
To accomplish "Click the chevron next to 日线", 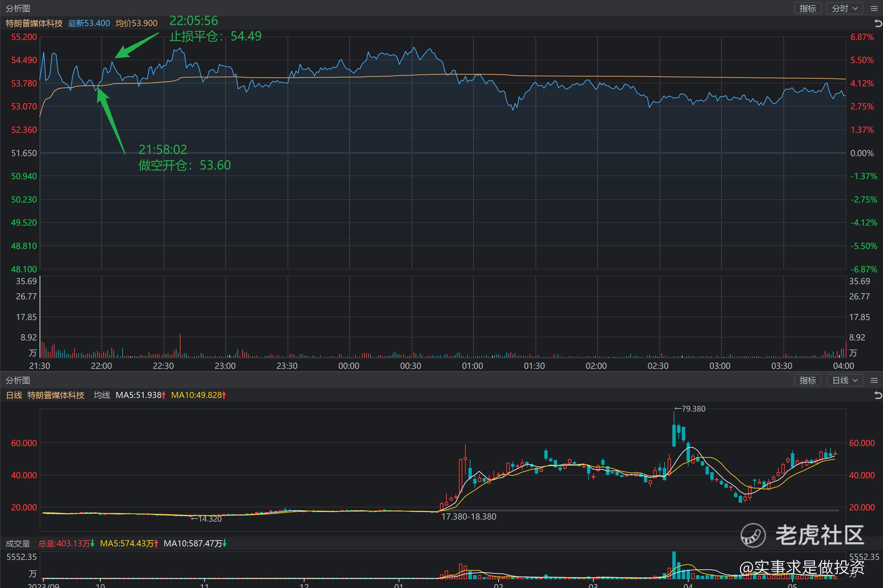I will pos(855,380).
